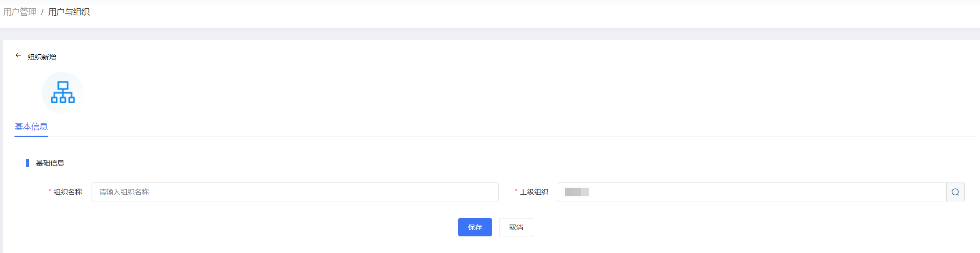Screen dimensions: 980x253
Task: Click the 组织新增 page title
Action: 42,57
